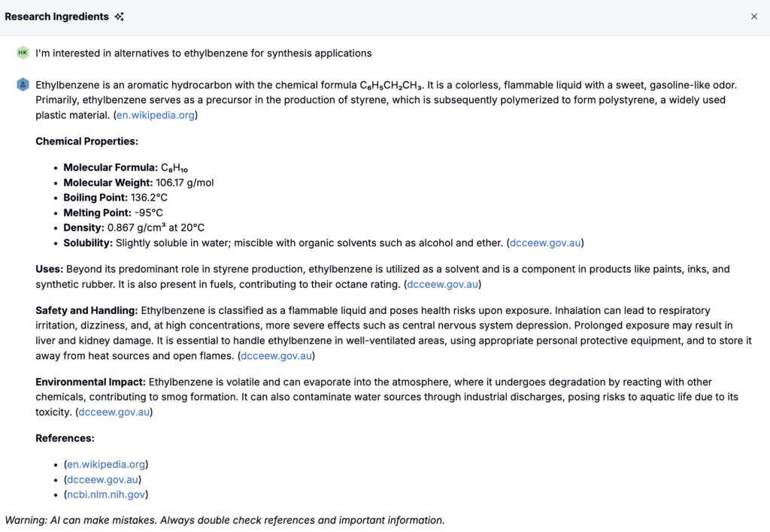This screenshot has height=532, width=770.
Task: Open ncbi.nlm.nih.gov reference link
Action: 106,494
